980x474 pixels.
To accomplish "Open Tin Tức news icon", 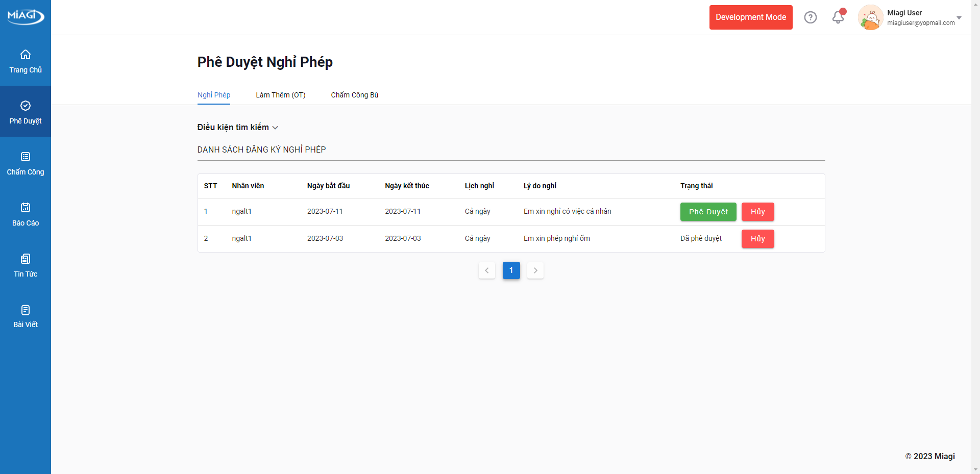I will 26,259.
